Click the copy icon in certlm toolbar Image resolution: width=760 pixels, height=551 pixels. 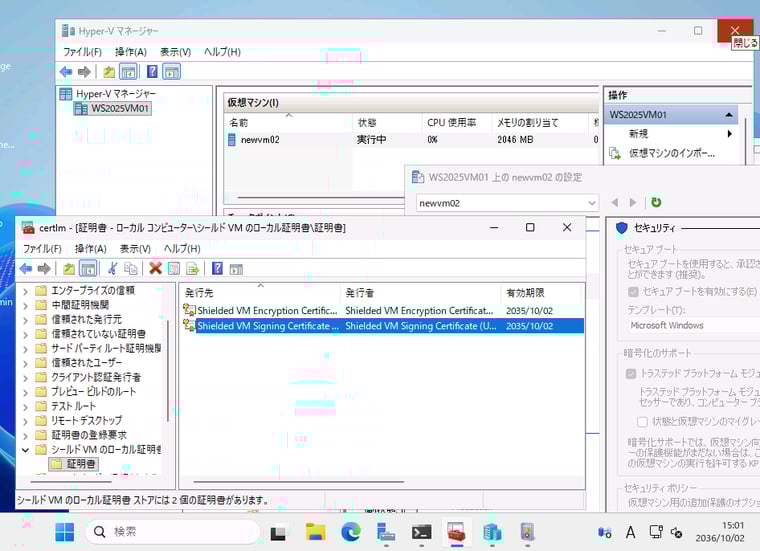[131, 268]
